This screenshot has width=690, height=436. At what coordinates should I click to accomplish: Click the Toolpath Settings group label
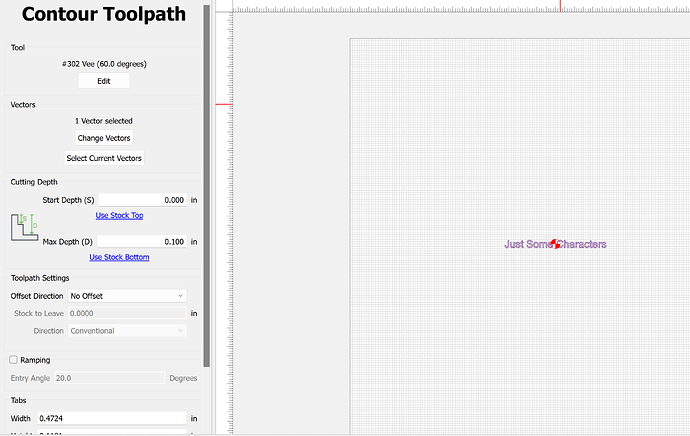tap(40, 278)
